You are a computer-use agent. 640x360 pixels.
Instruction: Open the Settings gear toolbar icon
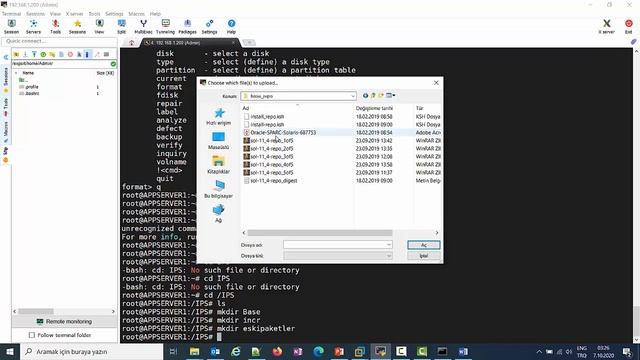(209, 27)
